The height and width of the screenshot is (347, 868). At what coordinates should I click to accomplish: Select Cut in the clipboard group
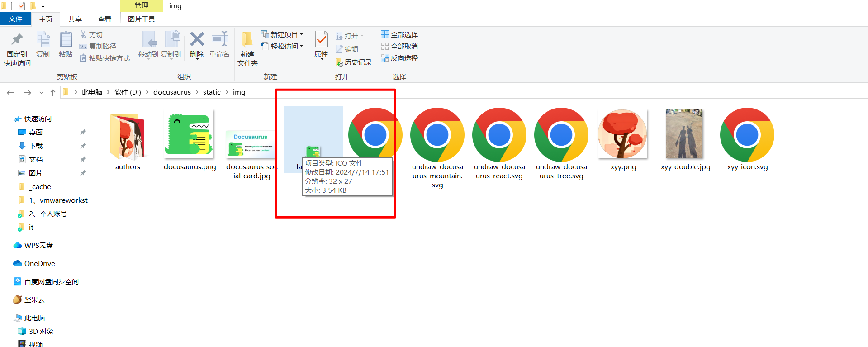(x=91, y=34)
